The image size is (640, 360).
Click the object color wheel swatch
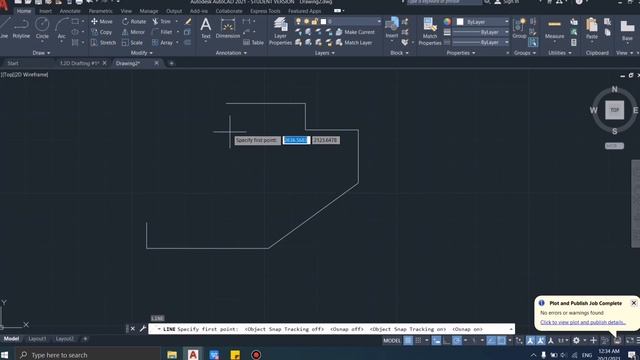(x=447, y=22)
